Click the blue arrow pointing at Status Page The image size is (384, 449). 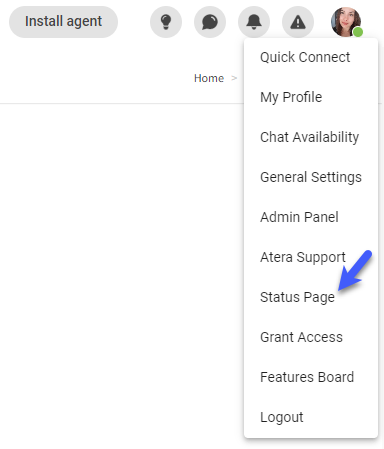[355, 270]
